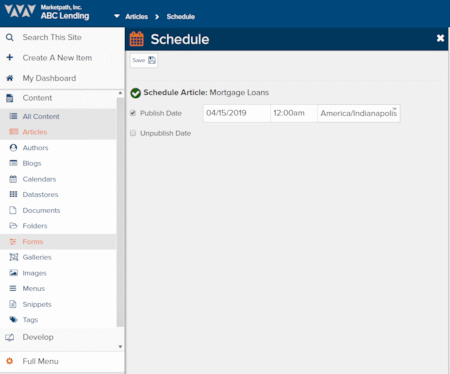Click the Content document icon
Screen dimensions: 450x374
pyautogui.click(x=10, y=98)
